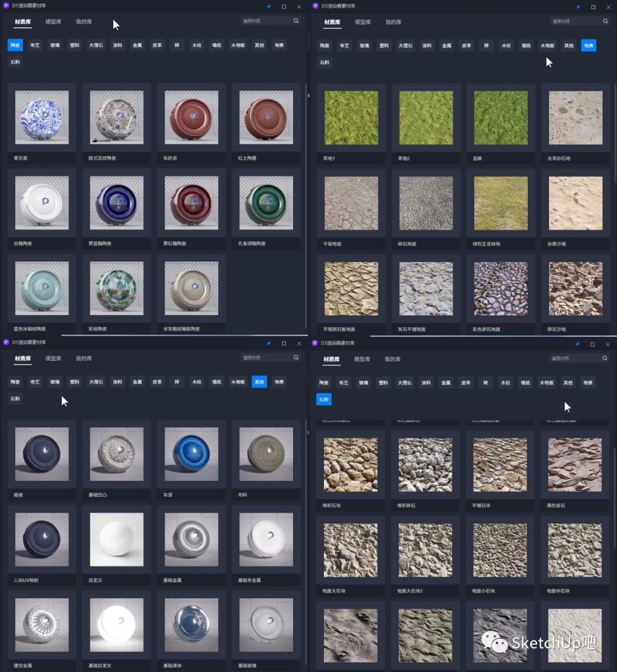Choose the 白釉陶瓷 material thumbnail
617x672 pixels.
[x=42, y=203]
